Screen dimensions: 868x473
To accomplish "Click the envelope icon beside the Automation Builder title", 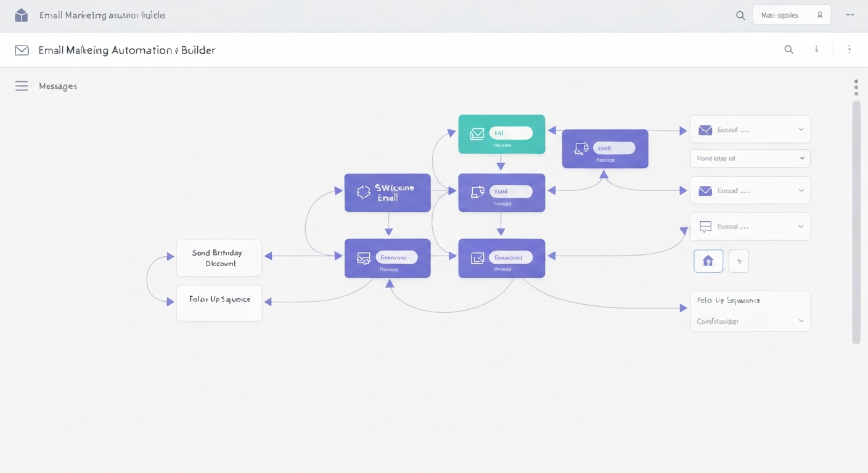I will pyautogui.click(x=22, y=51).
